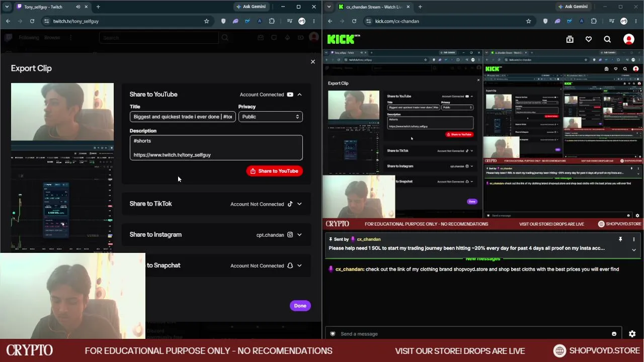Mute the Tony_selfguy Twitch tab audio
644x362 pixels.
tap(78, 7)
